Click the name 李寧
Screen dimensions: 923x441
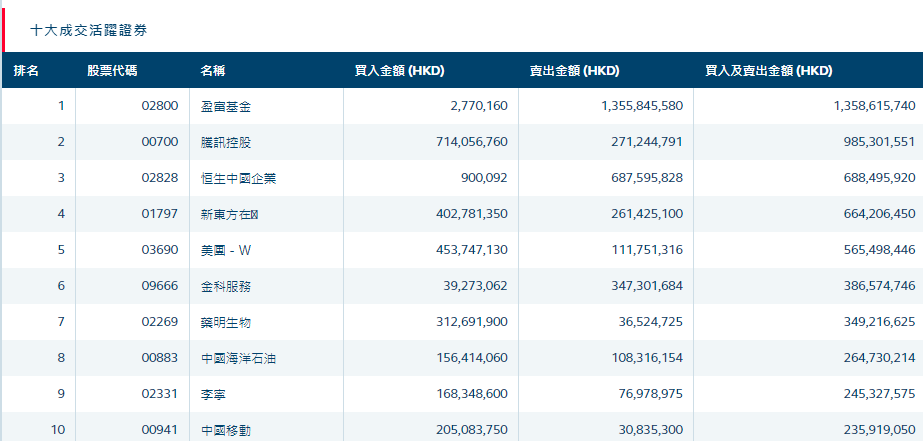[x=213, y=394]
